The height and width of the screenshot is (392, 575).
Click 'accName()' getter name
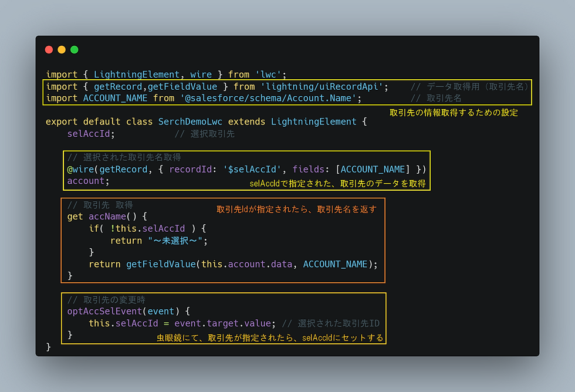(x=113, y=217)
